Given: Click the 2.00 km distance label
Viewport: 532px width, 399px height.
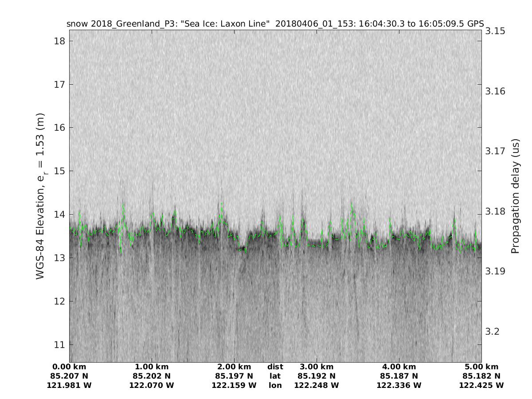Looking at the screenshot, I should click(234, 367).
